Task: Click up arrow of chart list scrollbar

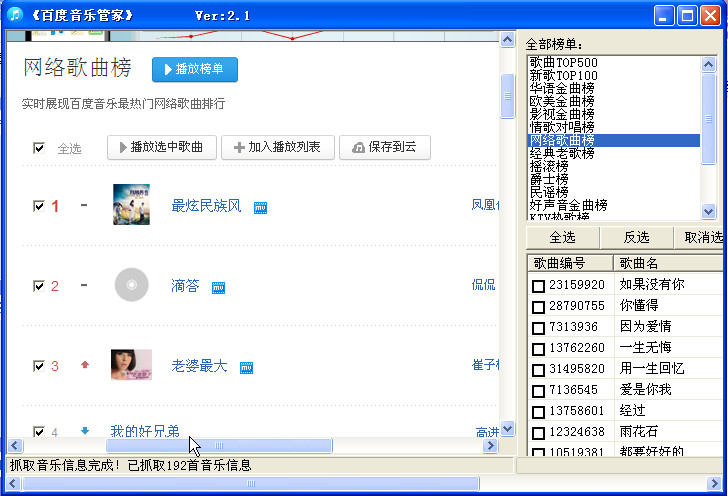Action: (708, 64)
